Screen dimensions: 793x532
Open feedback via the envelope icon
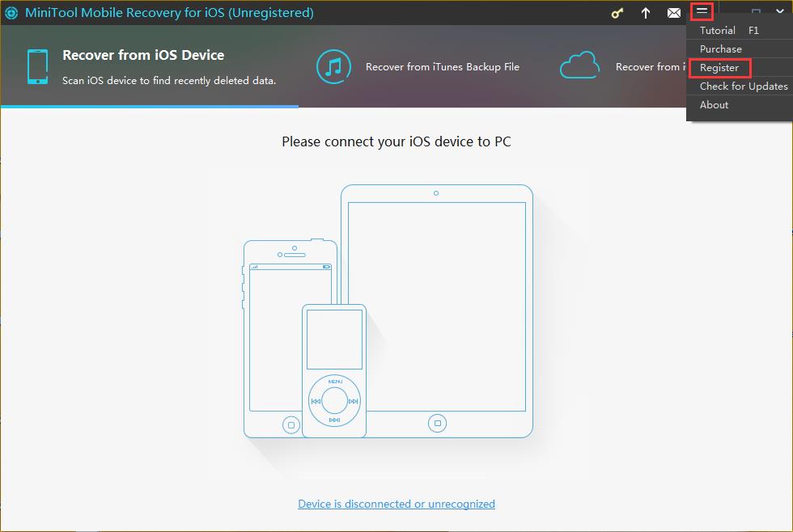(673, 13)
